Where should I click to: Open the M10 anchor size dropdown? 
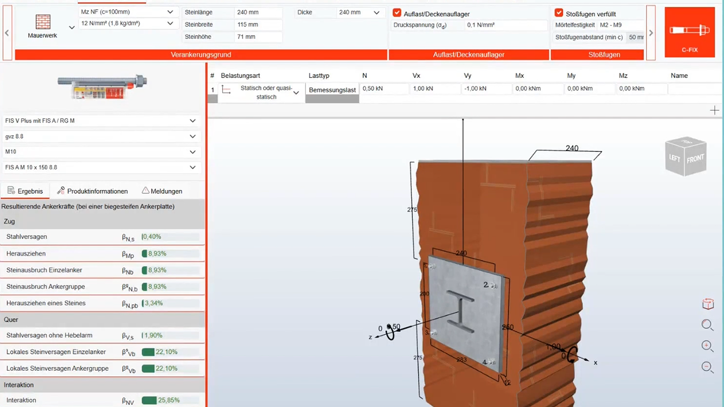click(x=100, y=152)
